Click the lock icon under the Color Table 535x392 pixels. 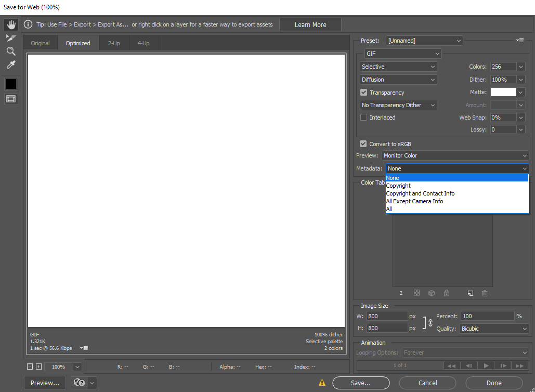[446, 293]
